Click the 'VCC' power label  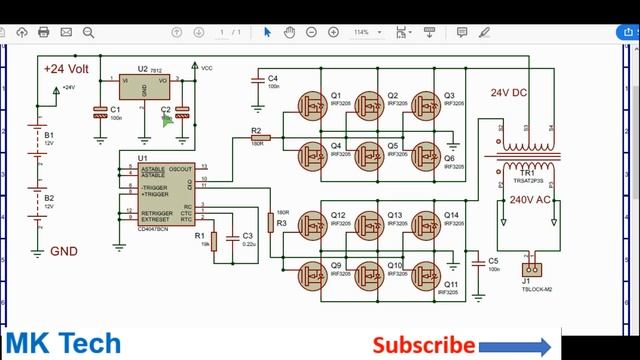[x=207, y=68]
